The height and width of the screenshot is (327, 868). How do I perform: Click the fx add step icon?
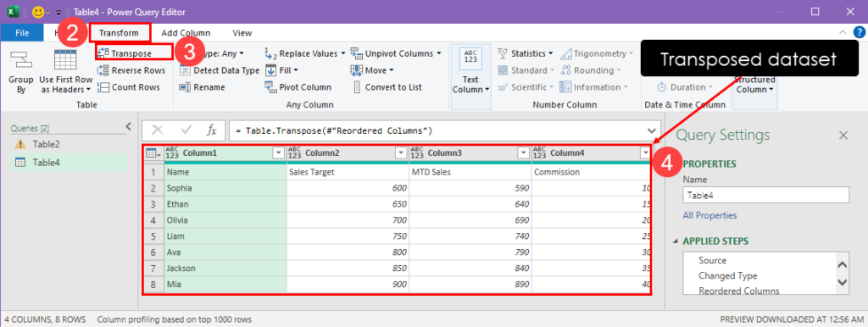click(211, 130)
